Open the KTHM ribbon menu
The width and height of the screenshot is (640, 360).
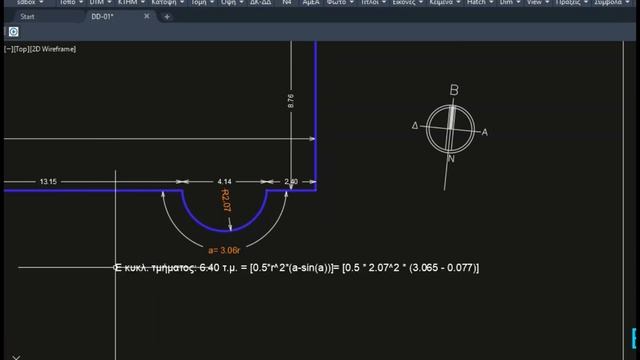[131, 2]
